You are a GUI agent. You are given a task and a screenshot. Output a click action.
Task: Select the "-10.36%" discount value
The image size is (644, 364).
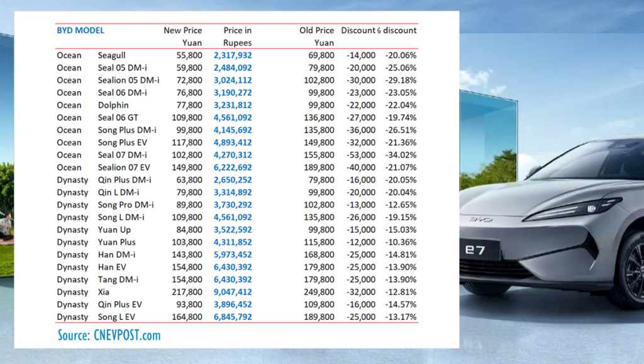401,242
